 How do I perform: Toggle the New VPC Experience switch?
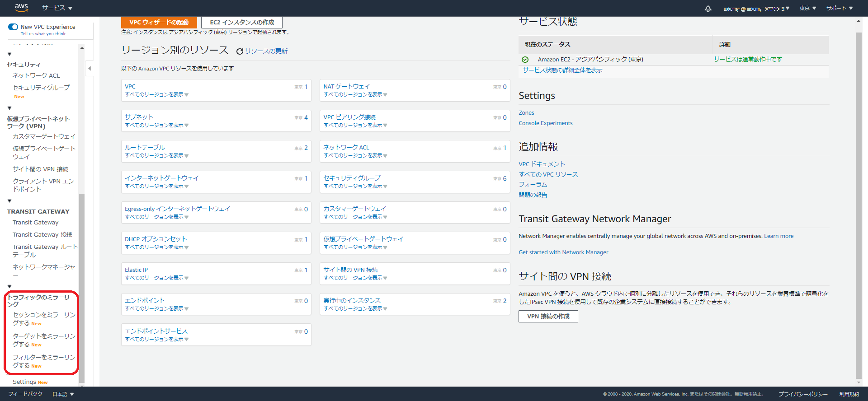13,27
